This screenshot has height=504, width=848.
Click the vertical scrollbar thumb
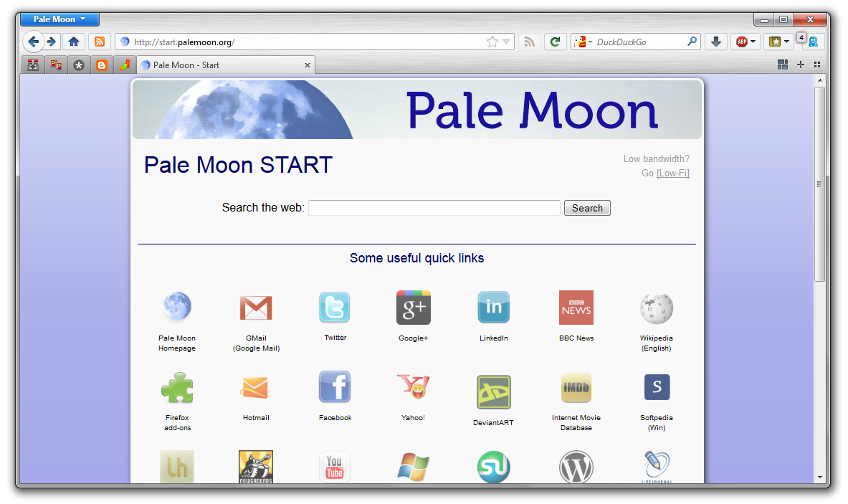820,184
